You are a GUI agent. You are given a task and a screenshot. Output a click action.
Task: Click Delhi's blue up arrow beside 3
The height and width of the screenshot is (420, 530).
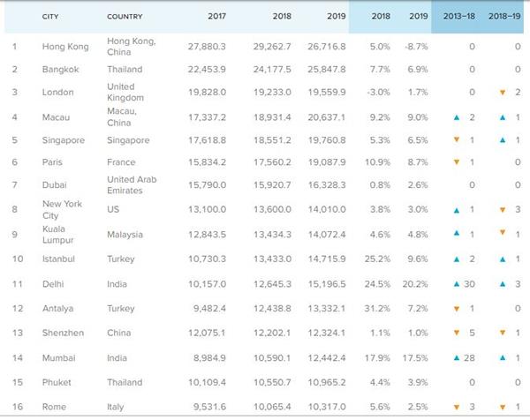[502, 284]
